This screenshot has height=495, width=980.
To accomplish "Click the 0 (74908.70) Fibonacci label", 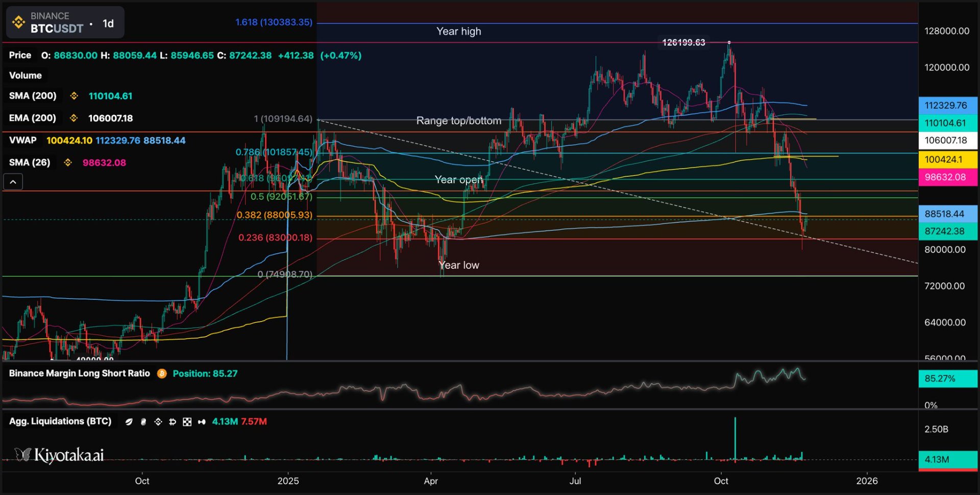I will [x=285, y=274].
